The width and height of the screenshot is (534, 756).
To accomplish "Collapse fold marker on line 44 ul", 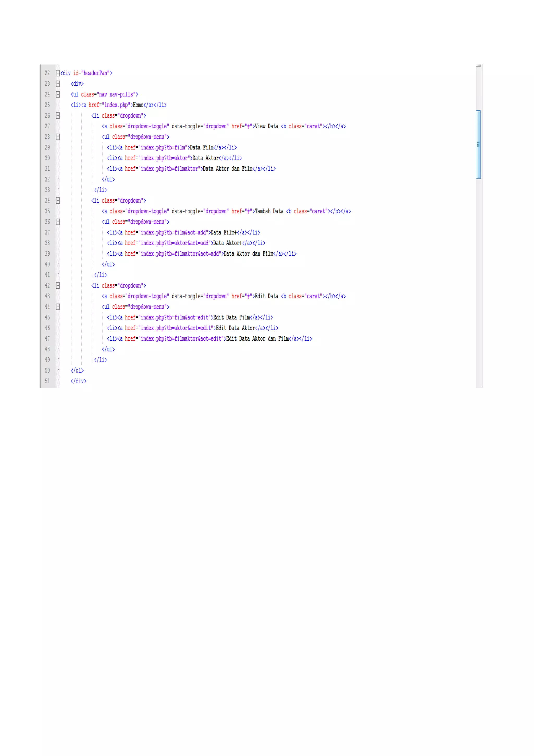I will tap(58, 307).
